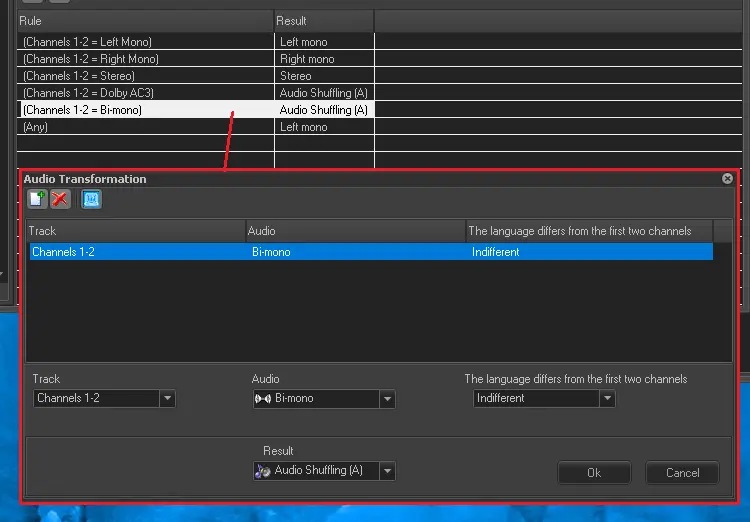
Task: Select the Channels 1-2 Bi-mono row in dialog
Action: (370, 252)
